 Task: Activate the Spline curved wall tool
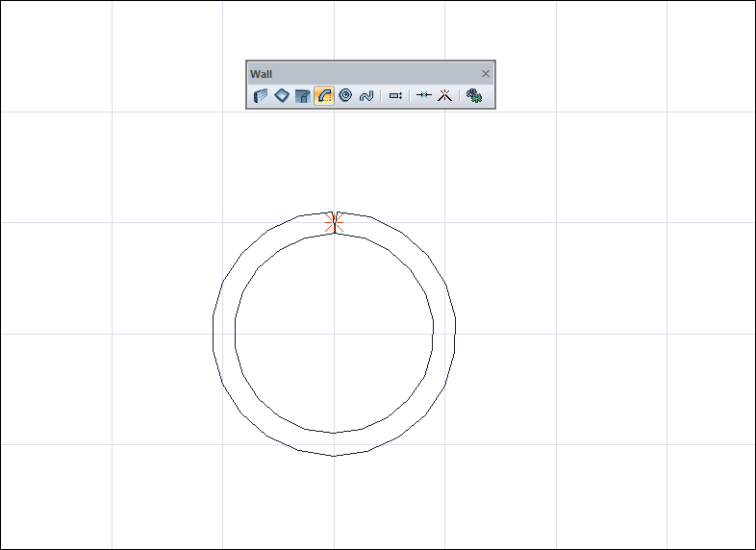[x=366, y=96]
